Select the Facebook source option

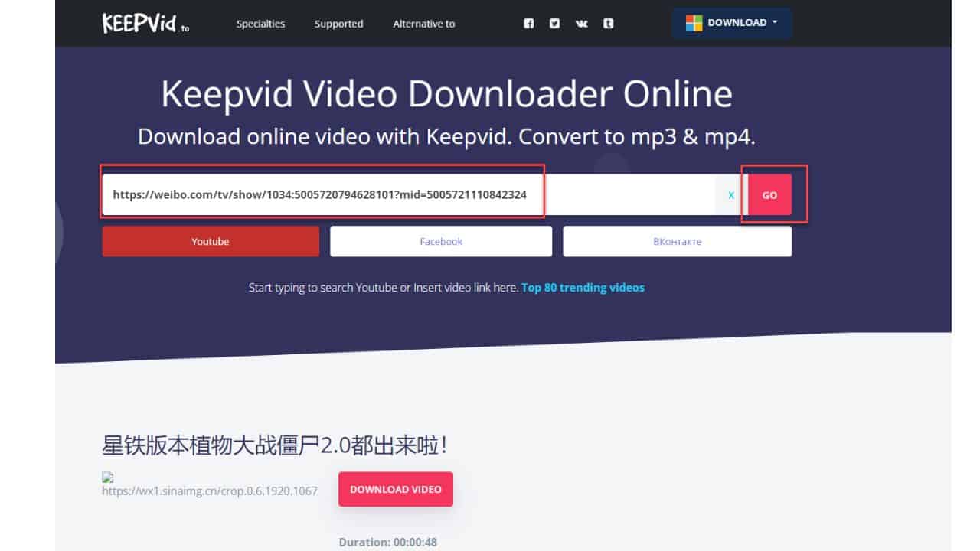441,241
